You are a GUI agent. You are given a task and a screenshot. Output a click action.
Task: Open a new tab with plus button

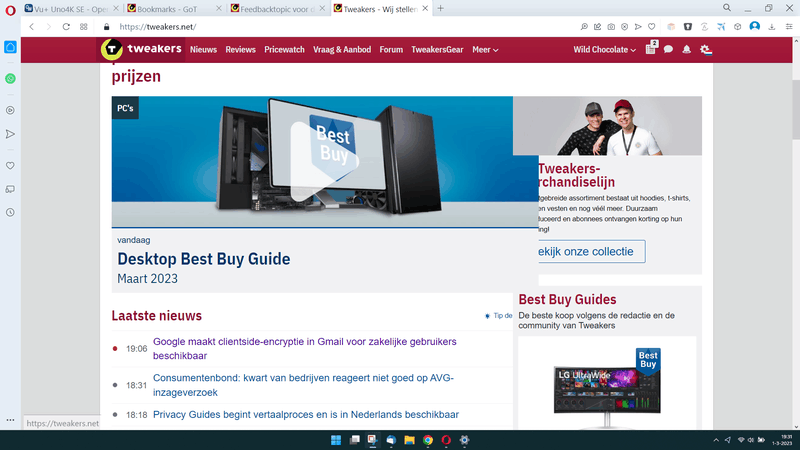click(440, 8)
